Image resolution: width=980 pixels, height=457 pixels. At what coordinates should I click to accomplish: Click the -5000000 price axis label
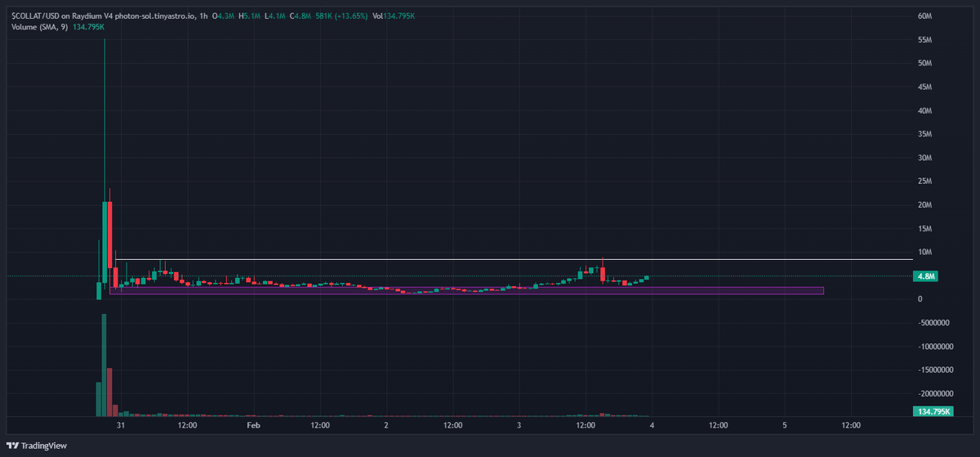point(934,323)
